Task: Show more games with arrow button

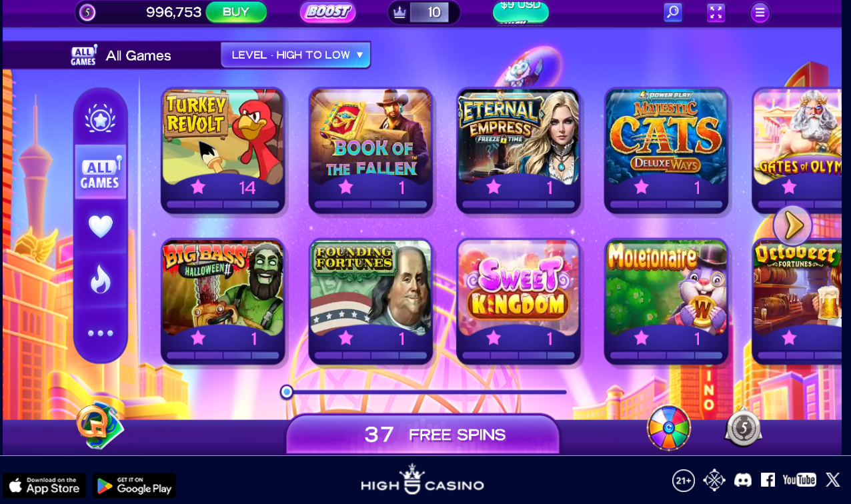Action: 793,225
